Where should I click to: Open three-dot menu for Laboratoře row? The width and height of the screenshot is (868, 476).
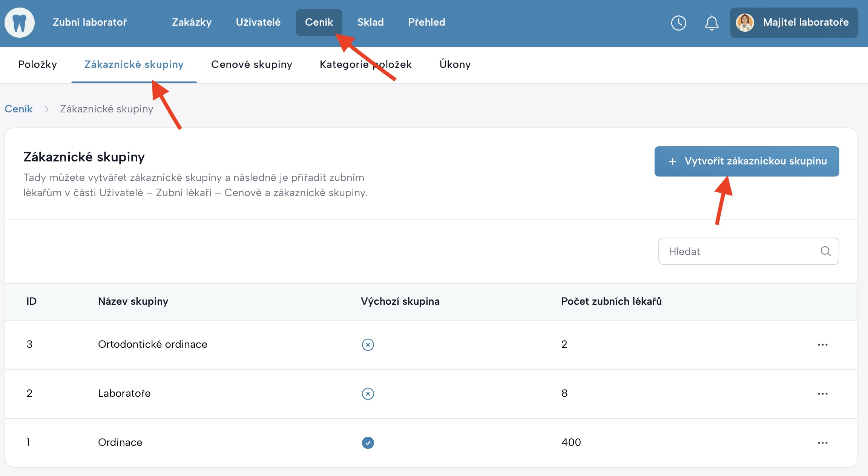pyautogui.click(x=822, y=394)
